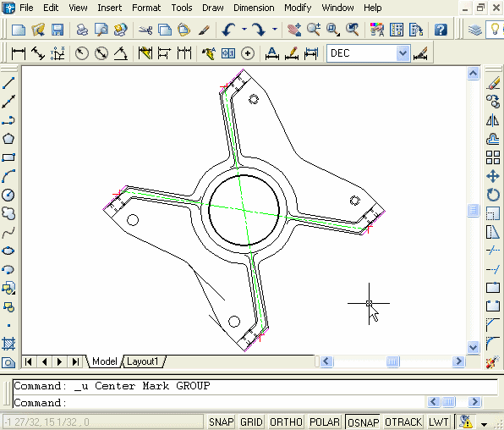Choose the Move tool in Modify toolbar
The width and height of the screenshot is (504, 430).
pyautogui.click(x=493, y=176)
